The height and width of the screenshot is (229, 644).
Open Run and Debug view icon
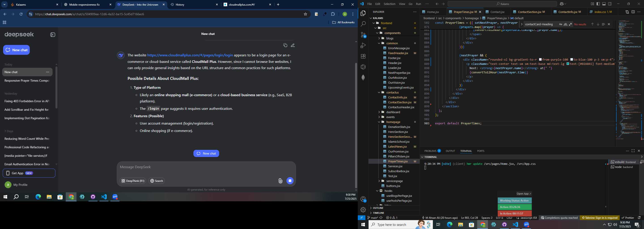point(363,45)
